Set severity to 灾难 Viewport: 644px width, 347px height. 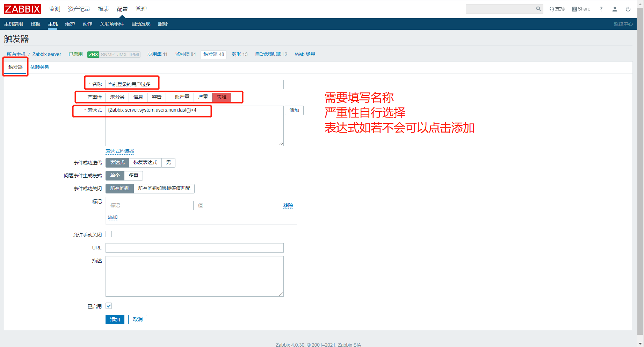coord(222,97)
